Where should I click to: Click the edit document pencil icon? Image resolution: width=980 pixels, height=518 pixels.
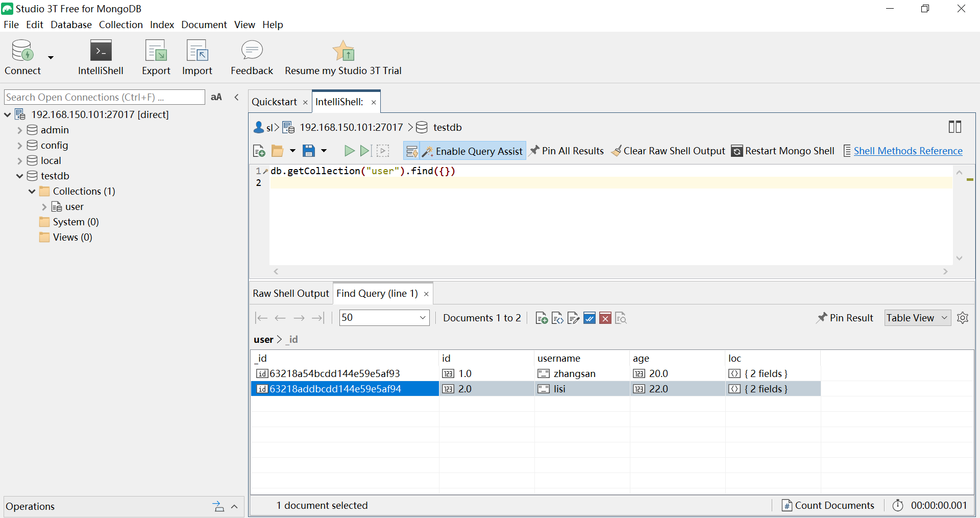coord(573,318)
